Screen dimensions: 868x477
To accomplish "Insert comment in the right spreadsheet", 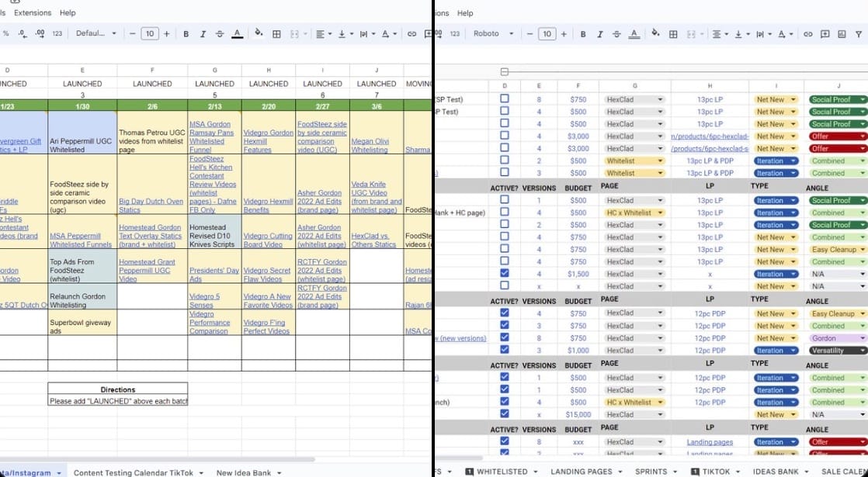I will (x=825, y=33).
